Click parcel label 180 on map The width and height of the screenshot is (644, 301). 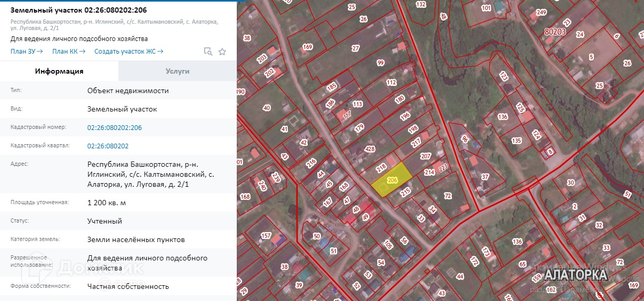tap(400, 99)
